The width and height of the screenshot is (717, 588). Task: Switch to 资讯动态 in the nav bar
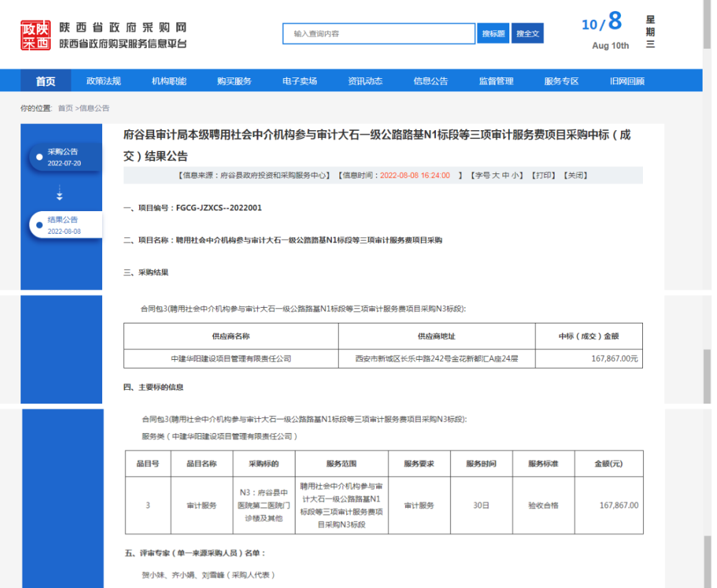click(x=365, y=81)
